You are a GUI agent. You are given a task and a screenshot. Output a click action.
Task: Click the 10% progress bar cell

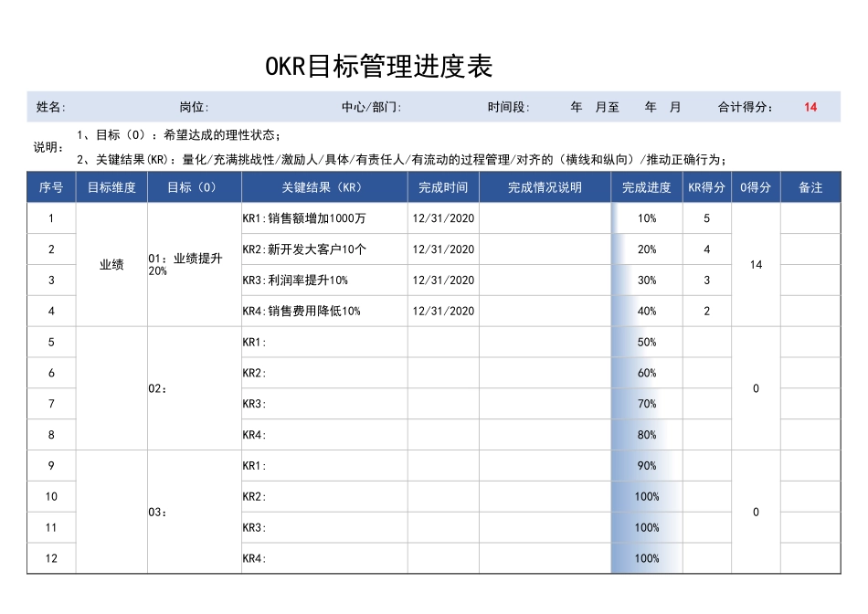coord(647,218)
